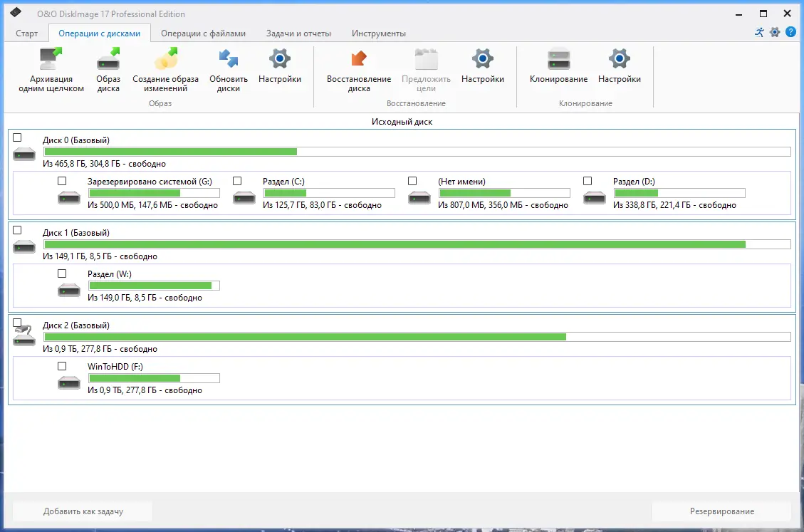This screenshot has width=804, height=532.
Task: Click the Диск 2 (Базовый) label
Action: pos(76,325)
